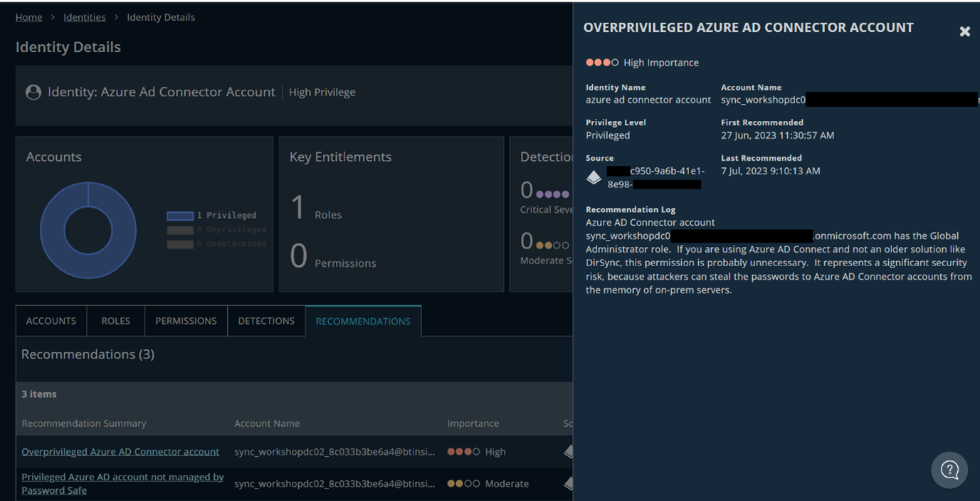
Task: Click account name in Overprivileged row
Action: coord(334,452)
